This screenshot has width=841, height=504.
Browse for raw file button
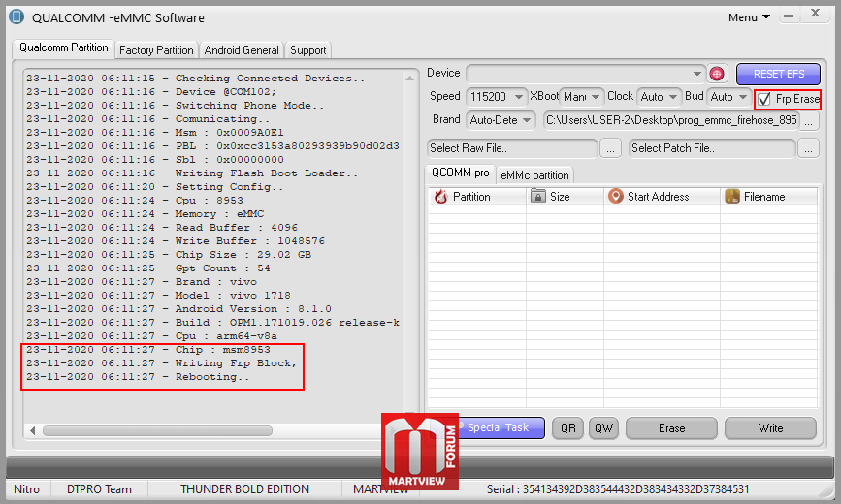click(x=610, y=148)
